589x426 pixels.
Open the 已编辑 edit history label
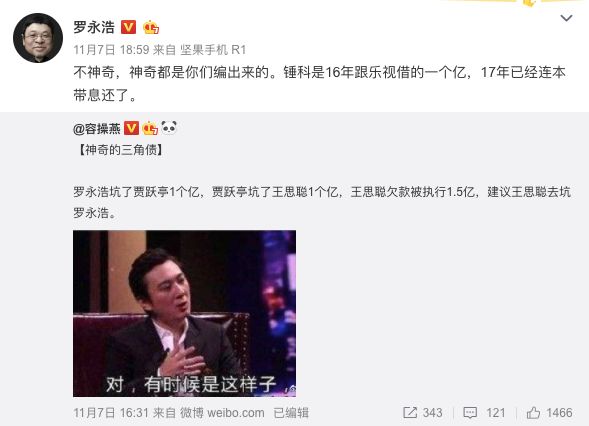point(291,413)
